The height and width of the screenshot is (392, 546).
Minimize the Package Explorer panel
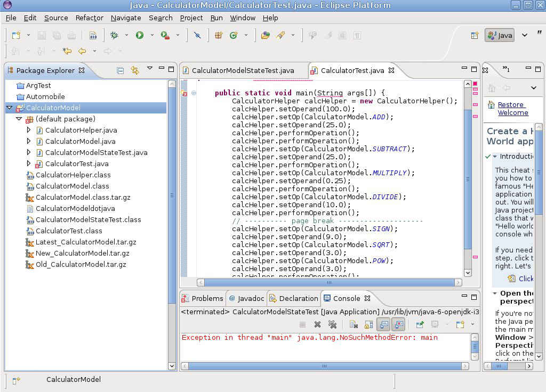click(x=161, y=69)
